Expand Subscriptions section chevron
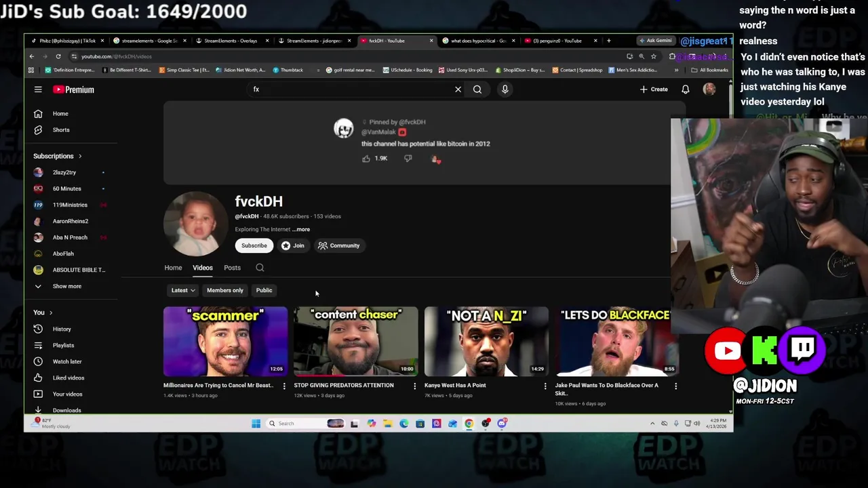This screenshot has height=488, width=868. click(80, 157)
